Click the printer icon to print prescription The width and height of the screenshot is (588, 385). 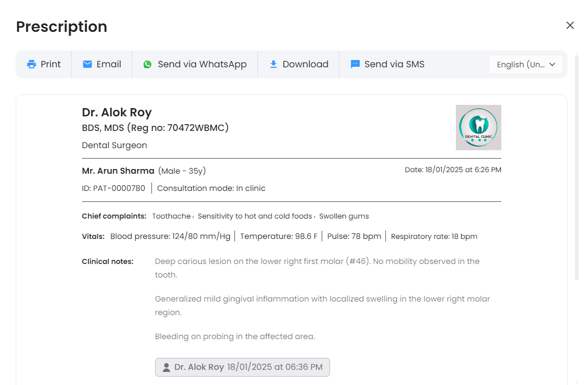click(31, 64)
